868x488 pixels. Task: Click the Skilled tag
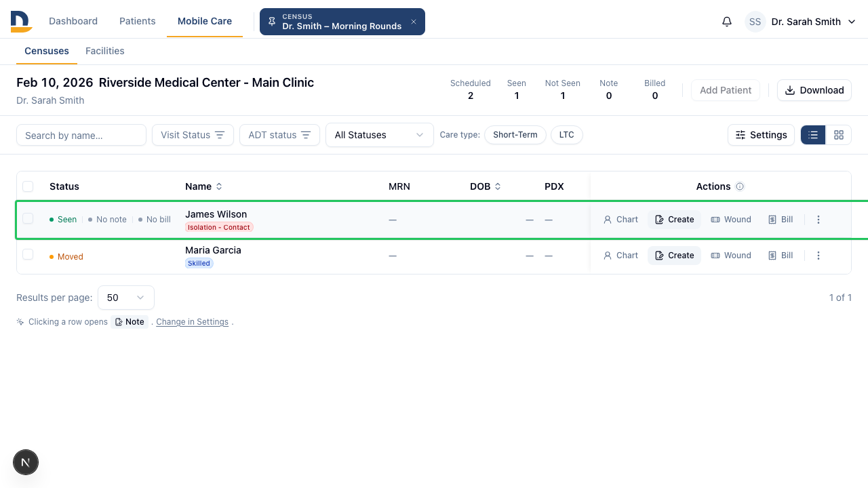pos(199,263)
